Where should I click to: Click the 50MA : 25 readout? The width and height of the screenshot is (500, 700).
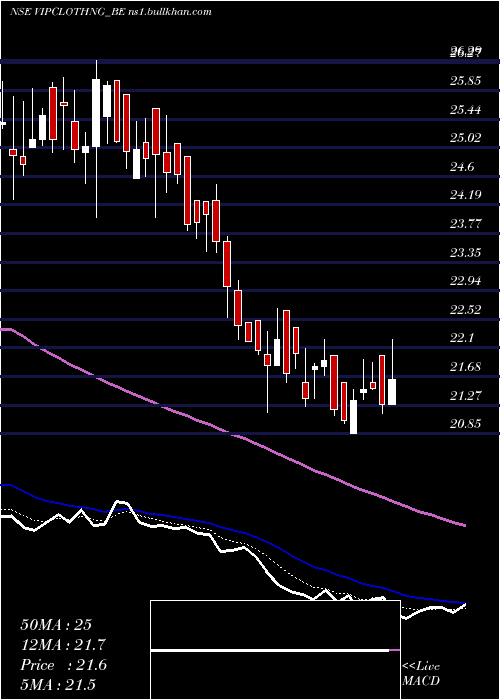56,625
